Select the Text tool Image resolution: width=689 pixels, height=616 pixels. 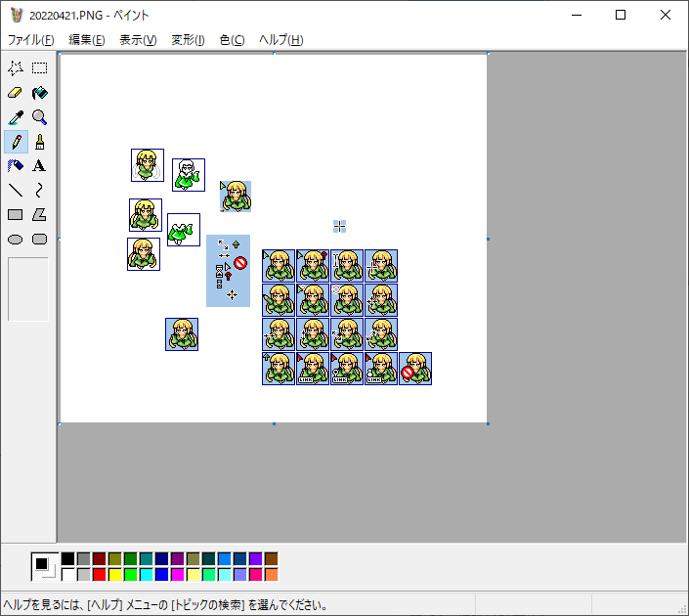40,166
